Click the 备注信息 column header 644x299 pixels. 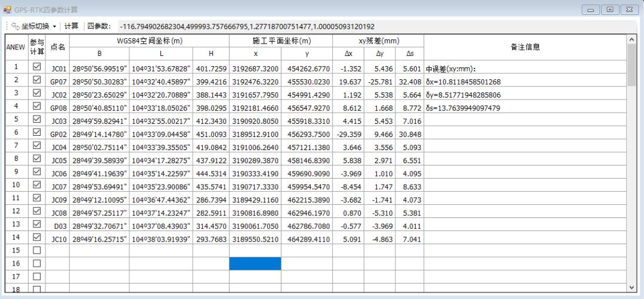coord(525,48)
